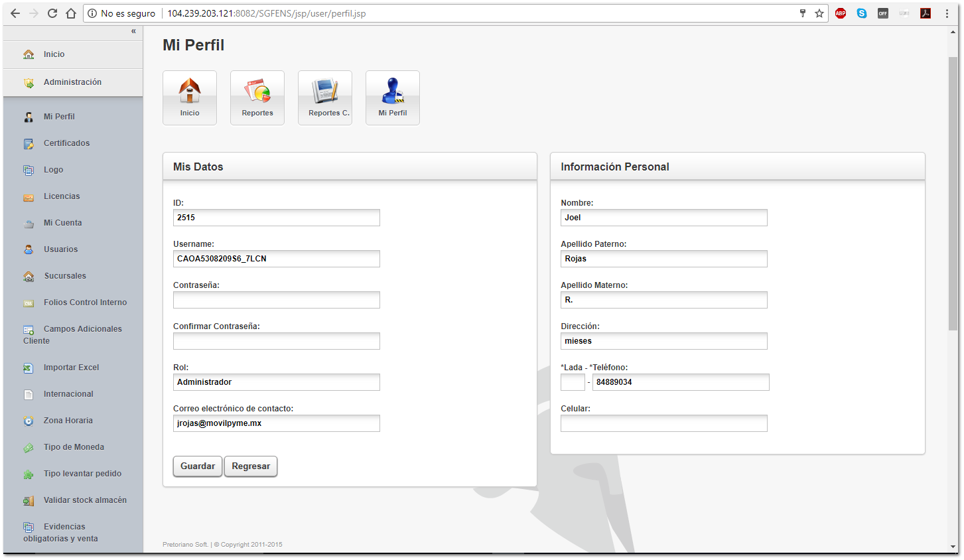Click the Skype extension icon
The height and width of the screenshot is (560, 964).
click(x=862, y=13)
